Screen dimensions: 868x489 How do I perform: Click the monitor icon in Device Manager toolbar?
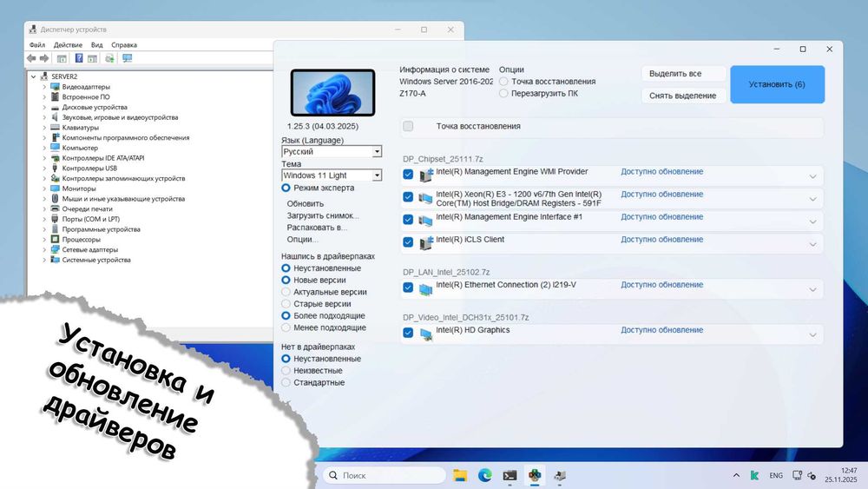coord(128,58)
